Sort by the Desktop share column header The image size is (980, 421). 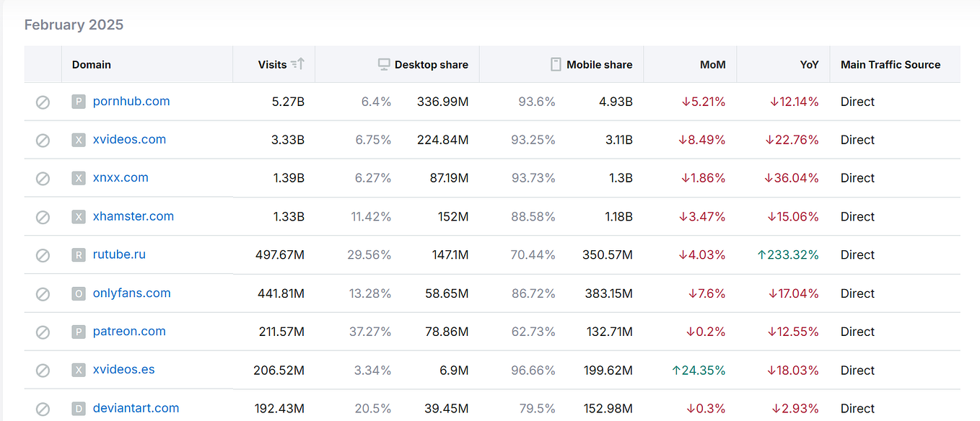(x=432, y=64)
